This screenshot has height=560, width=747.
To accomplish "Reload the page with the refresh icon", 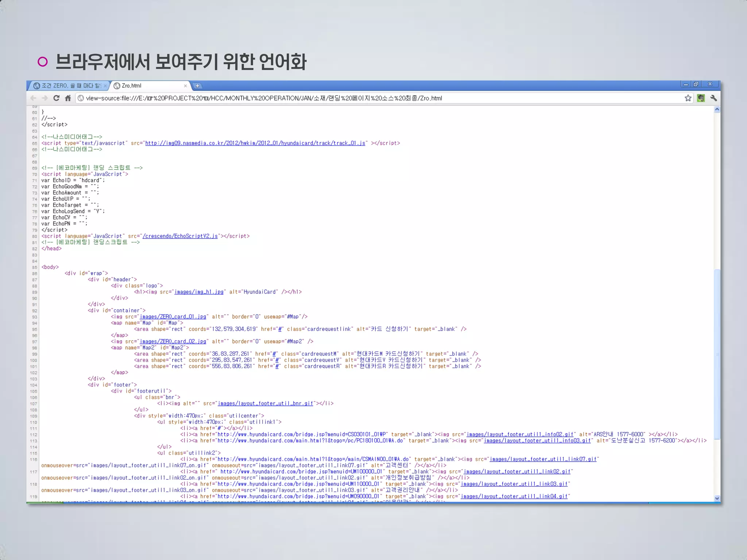I will [56, 98].
